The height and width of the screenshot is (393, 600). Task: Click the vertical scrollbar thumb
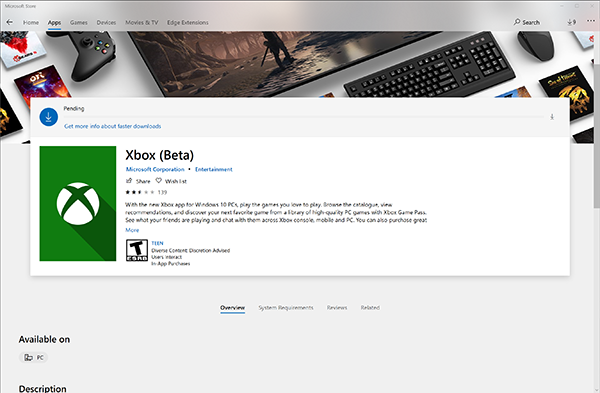[597, 136]
